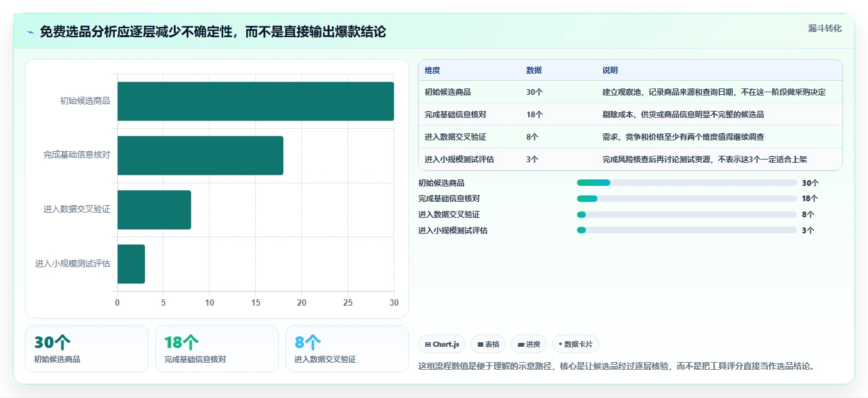Click the 进入小规模测试评估 progress bar
This screenshot has width=868, height=398.
(x=687, y=230)
